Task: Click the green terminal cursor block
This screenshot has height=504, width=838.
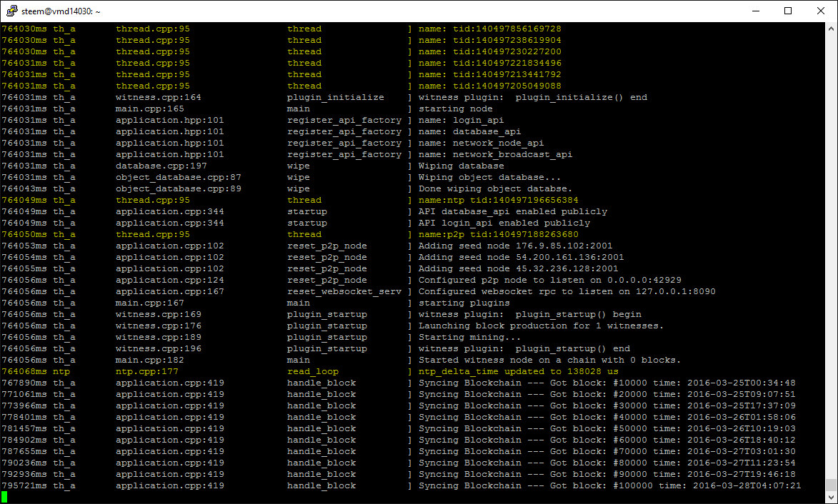Action: 4,497
